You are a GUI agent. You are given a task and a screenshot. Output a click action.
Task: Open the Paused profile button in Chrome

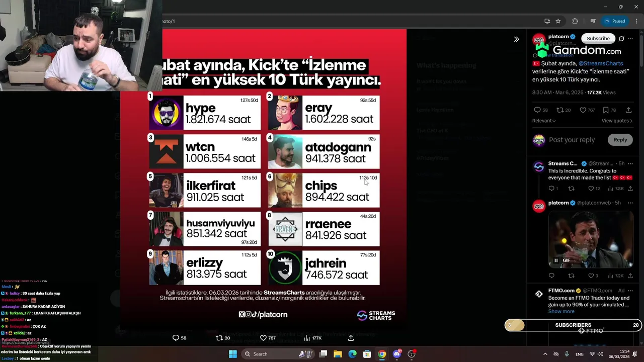(x=615, y=21)
